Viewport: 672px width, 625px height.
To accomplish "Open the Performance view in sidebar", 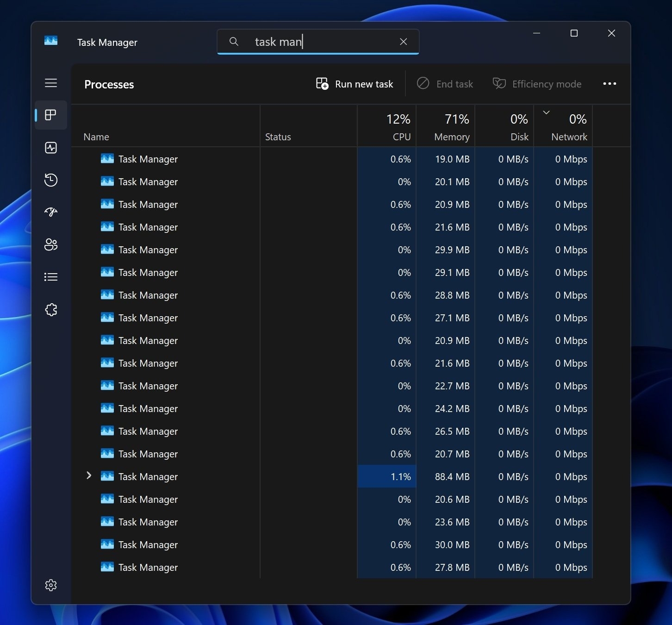I will (x=51, y=148).
